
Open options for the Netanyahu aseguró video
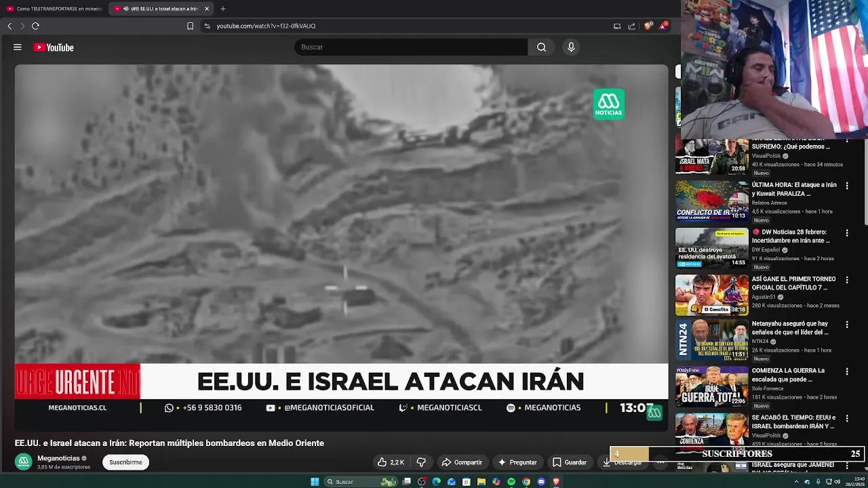847,324
